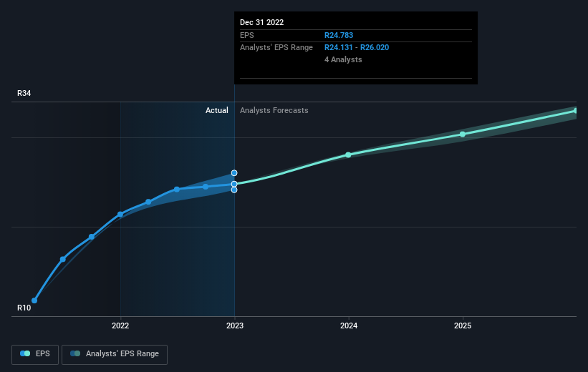Select the EPS point at mid-2022
This screenshot has height=372, width=588.
[177, 190]
